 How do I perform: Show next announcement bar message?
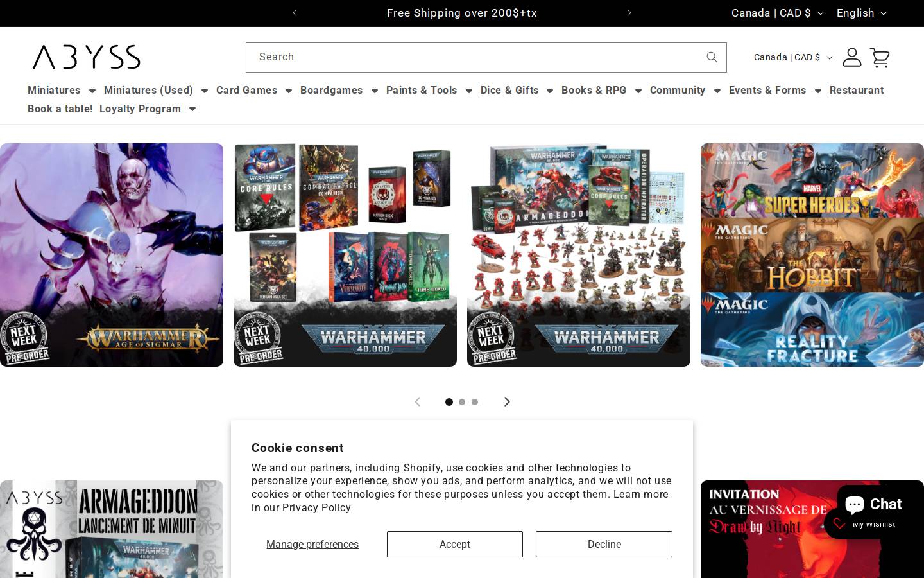click(x=629, y=13)
